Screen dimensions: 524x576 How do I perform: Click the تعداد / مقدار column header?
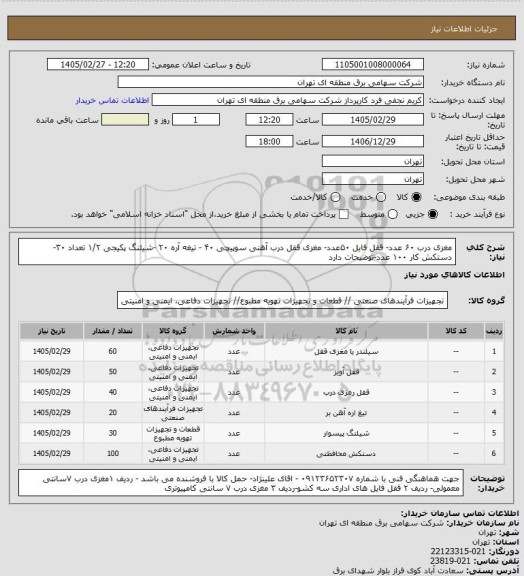pyautogui.click(x=112, y=331)
